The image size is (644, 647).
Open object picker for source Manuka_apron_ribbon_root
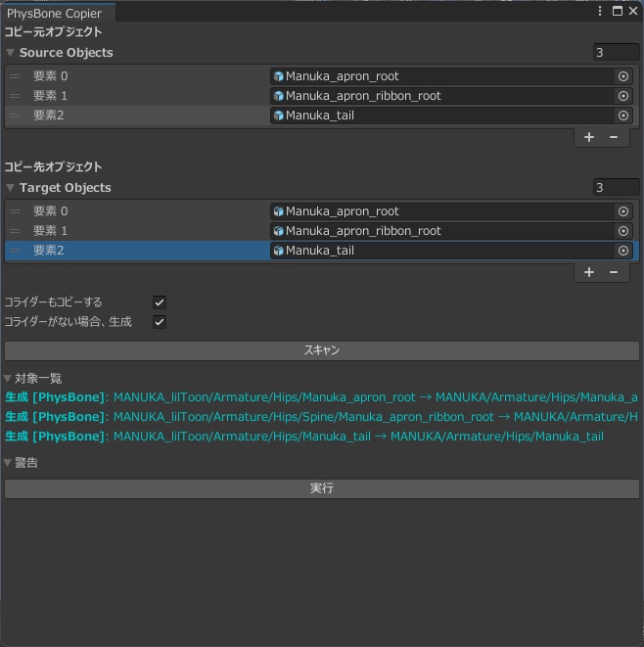point(623,96)
